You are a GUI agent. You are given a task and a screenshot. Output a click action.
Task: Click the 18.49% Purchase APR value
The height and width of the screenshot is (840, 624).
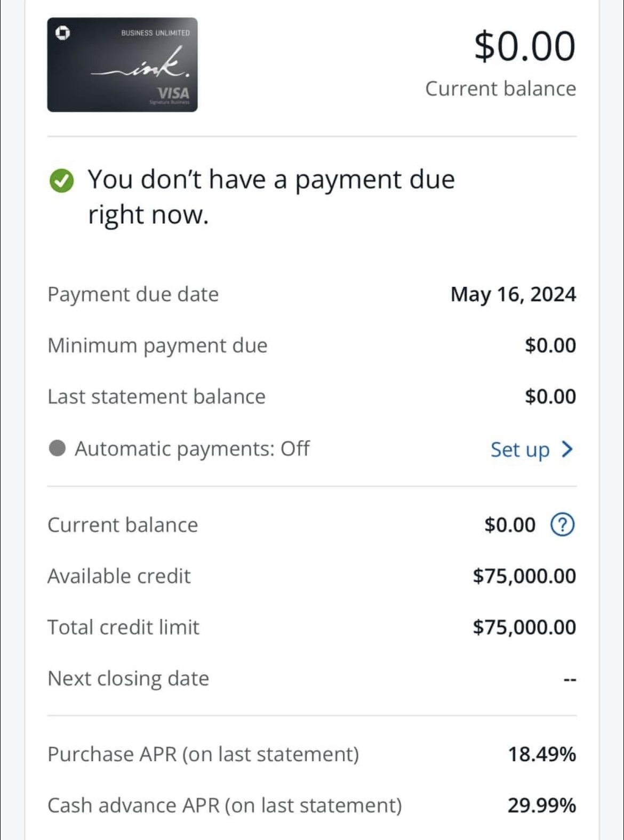[542, 754]
